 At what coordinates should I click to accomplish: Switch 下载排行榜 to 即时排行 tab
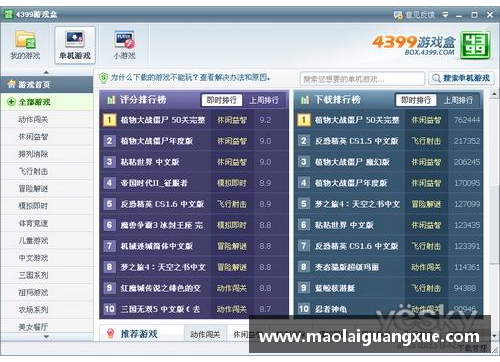pos(416,100)
